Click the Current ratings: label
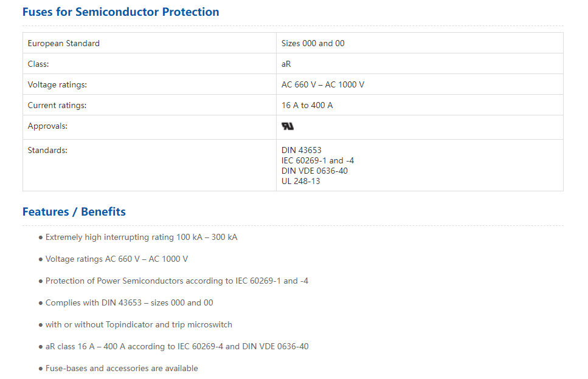Screen dimensions: 588x379 click(57, 105)
